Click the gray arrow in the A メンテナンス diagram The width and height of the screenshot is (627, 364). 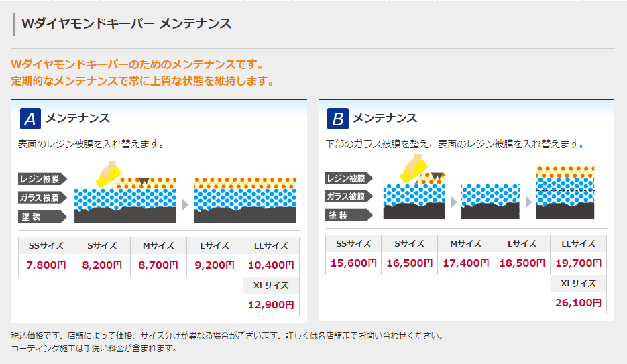pos(186,204)
